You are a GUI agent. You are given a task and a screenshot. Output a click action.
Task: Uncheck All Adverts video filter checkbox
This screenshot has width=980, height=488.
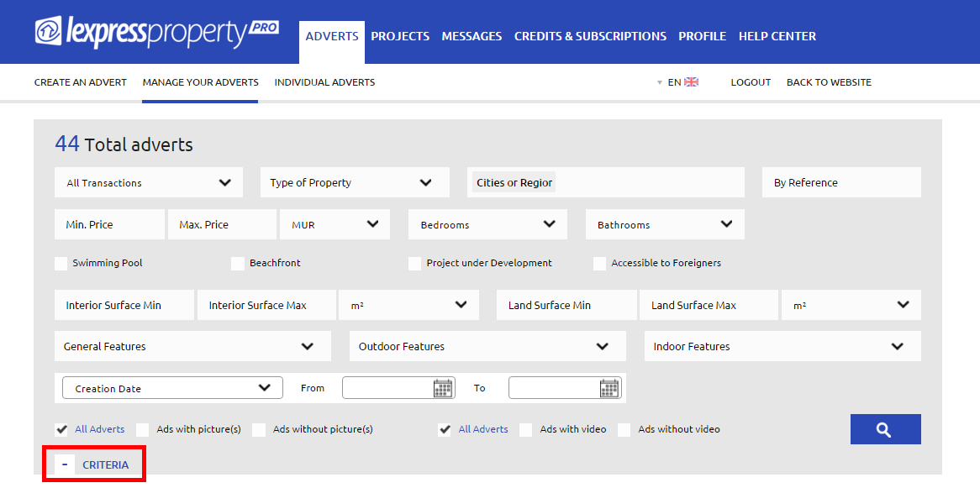tap(445, 429)
